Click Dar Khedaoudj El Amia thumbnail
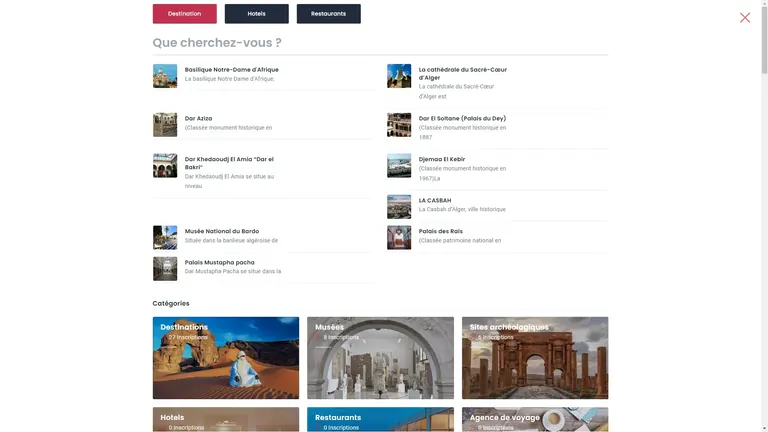768x432 pixels. tap(165, 165)
